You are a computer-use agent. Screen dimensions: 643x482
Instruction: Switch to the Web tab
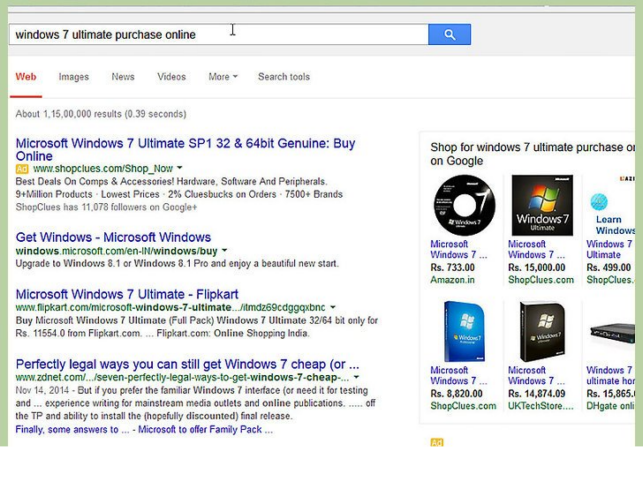pos(26,77)
